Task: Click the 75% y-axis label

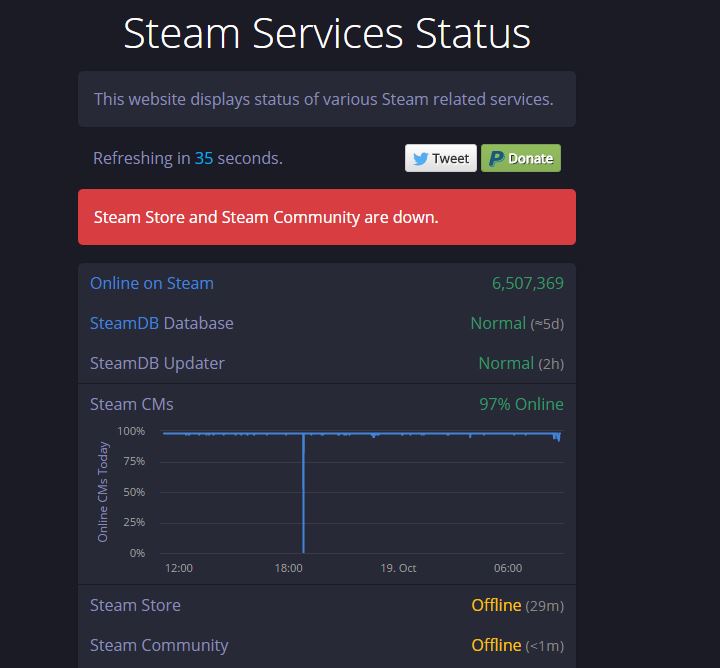Action: point(134,461)
